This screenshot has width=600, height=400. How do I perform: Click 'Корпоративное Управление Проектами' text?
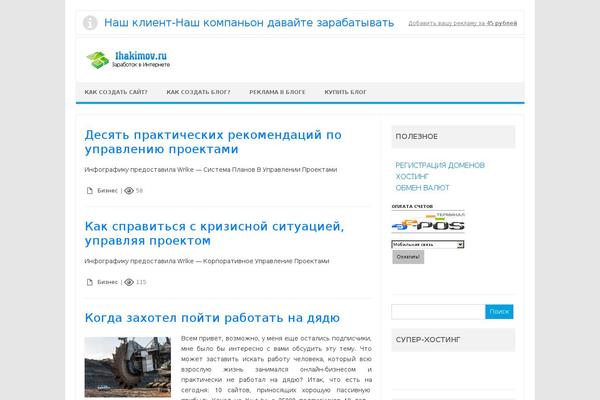[266, 261]
